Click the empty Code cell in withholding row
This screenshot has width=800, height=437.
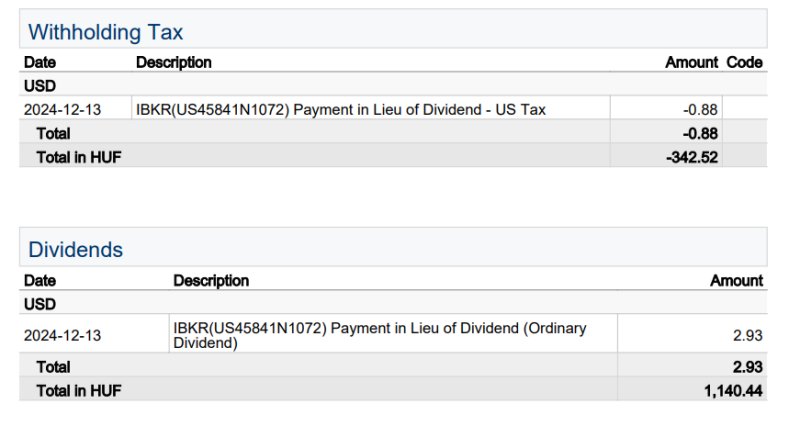pyautogui.click(x=744, y=110)
